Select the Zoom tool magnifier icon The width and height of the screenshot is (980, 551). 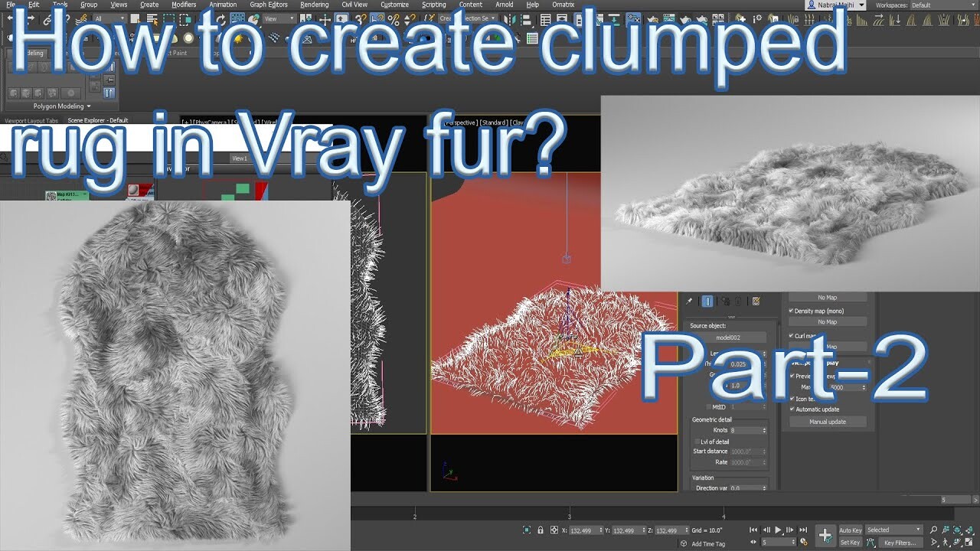pyautogui.click(x=934, y=529)
